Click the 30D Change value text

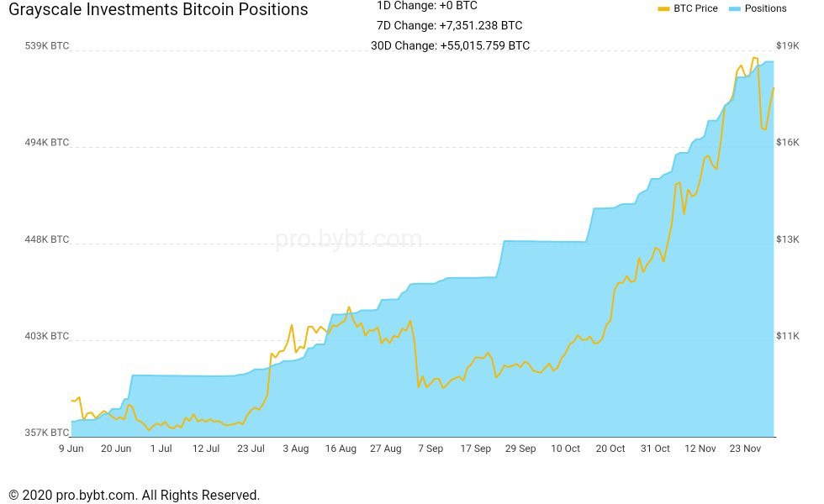point(450,45)
